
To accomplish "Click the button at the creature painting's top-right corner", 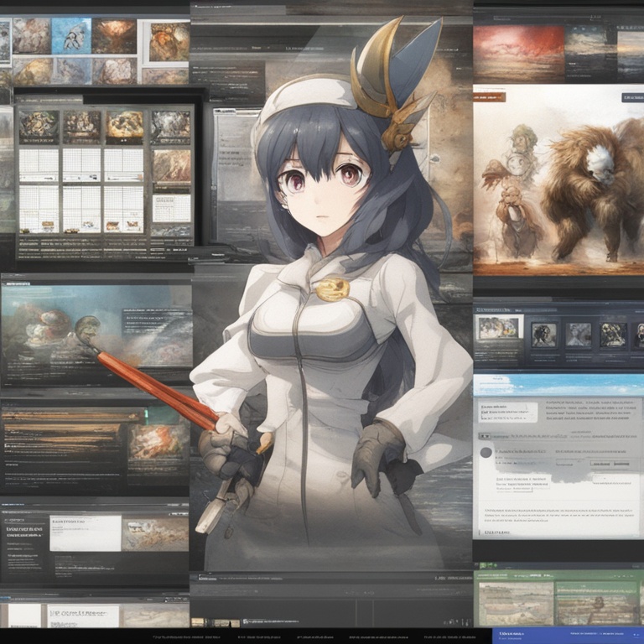I will [631, 97].
